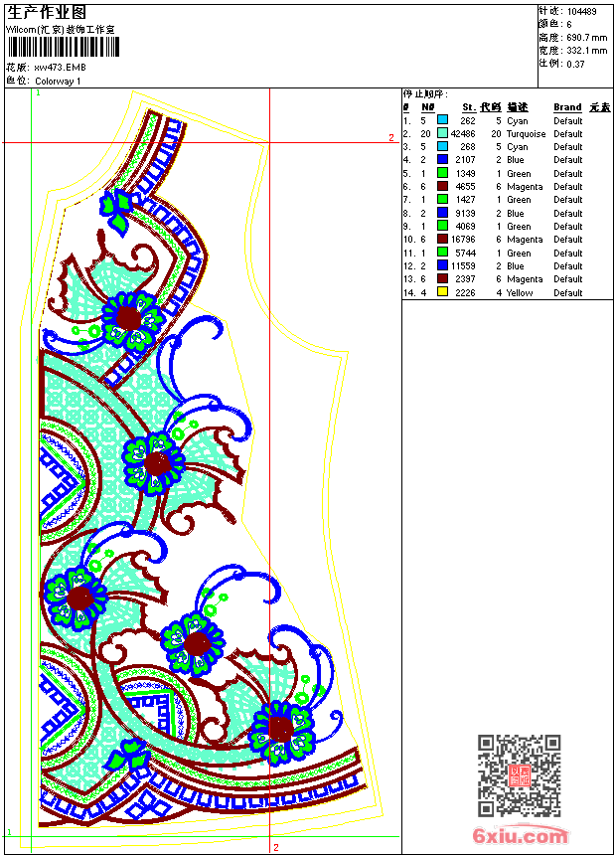Screen dimensions: 616x855
Task: Click the Magenta swatch in stop row 10
Action: (442, 239)
